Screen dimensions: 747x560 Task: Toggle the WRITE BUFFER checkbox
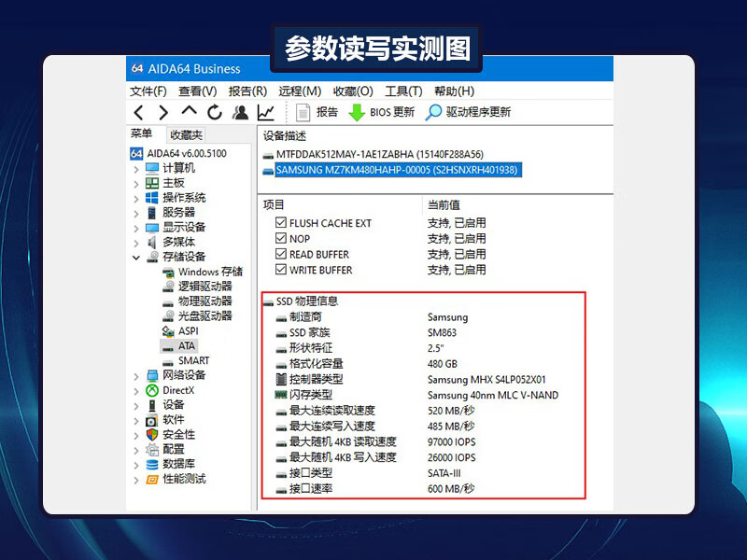(x=281, y=270)
